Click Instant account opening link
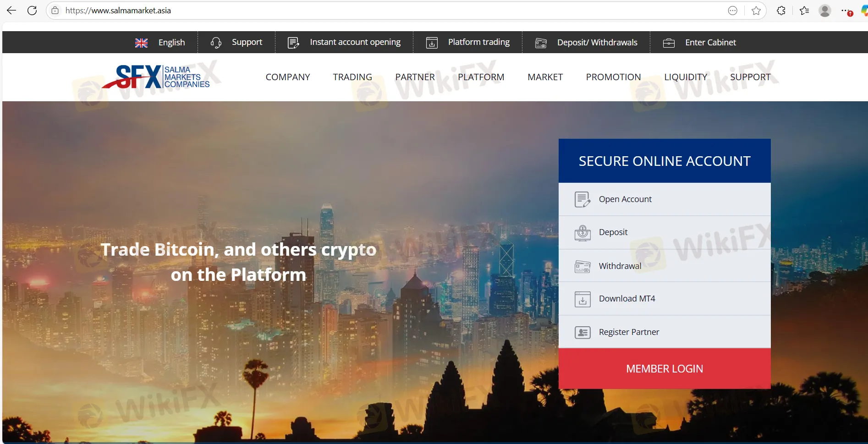Screen dimensions: 868x444 [x=355, y=42]
